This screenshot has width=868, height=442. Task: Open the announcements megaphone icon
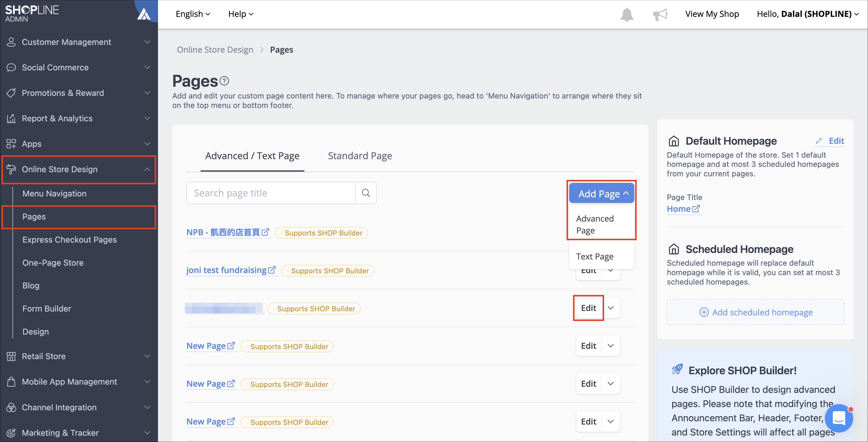tap(660, 14)
